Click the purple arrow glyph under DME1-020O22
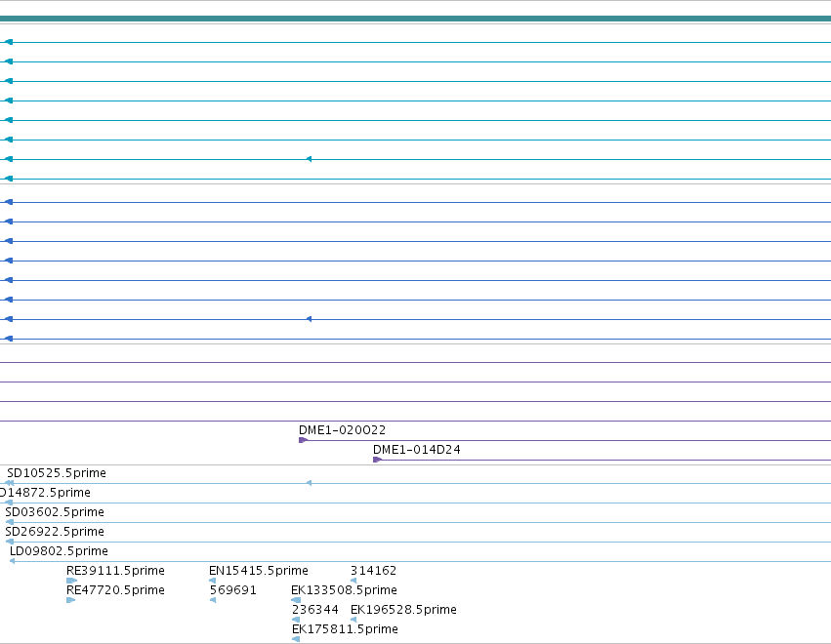The height and width of the screenshot is (644, 831). [303, 440]
